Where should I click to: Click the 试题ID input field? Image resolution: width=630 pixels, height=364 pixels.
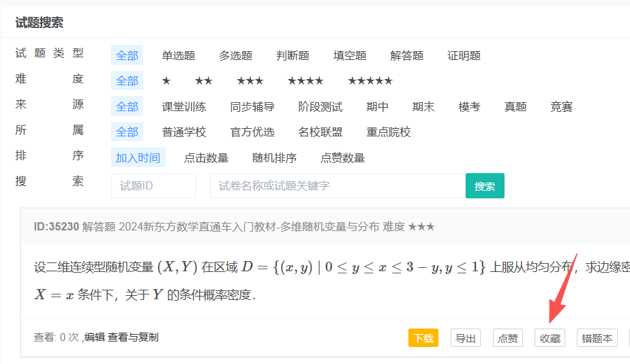[153, 186]
